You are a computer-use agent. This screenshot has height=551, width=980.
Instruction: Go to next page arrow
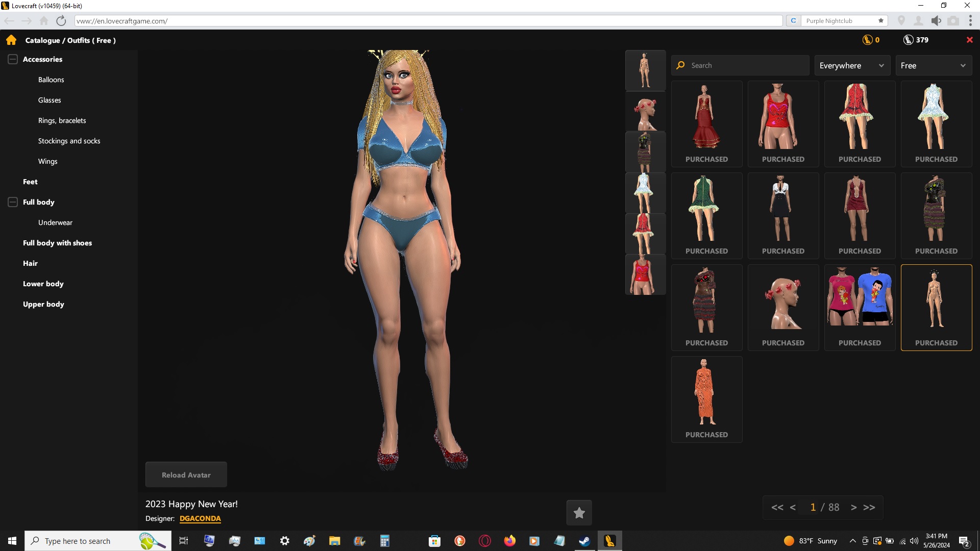pos(853,507)
